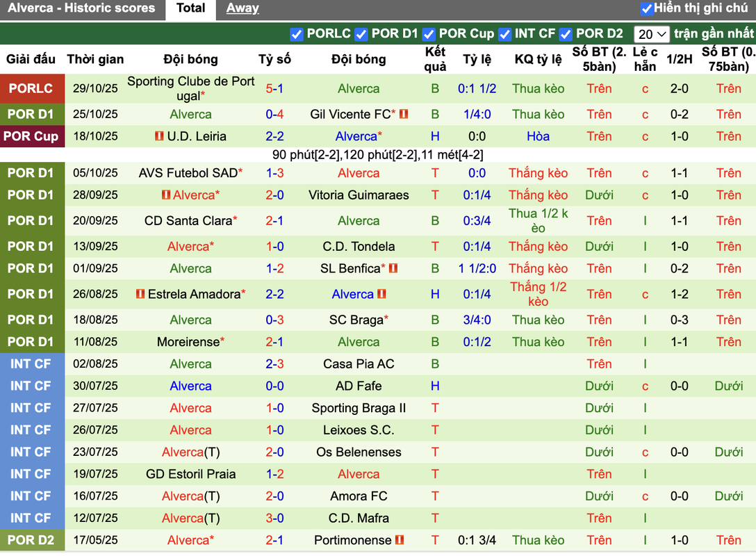This screenshot has height=556, width=756.
Task: Click the red card icon beside SL Benfica
Action: [x=393, y=268]
